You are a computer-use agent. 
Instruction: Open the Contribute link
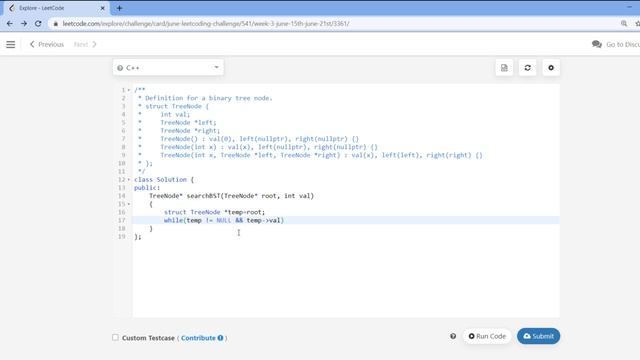pos(198,338)
